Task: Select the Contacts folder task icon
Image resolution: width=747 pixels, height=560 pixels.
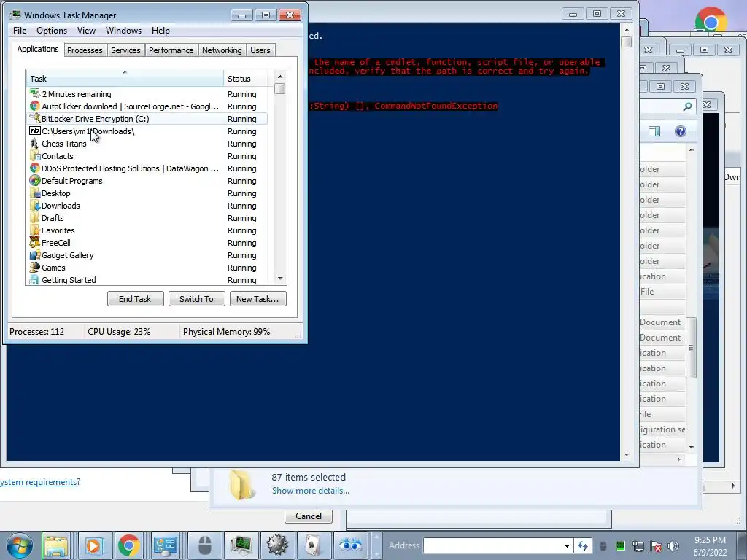Action: pyautogui.click(x=34, y=156)
